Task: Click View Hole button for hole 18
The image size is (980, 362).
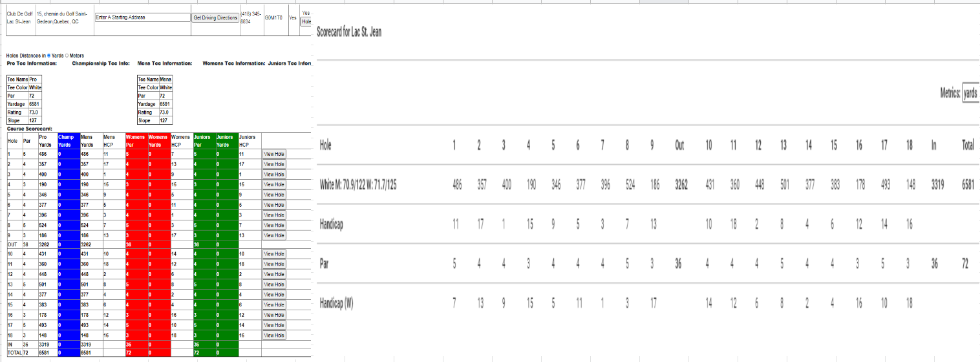Action: point(274,335)
